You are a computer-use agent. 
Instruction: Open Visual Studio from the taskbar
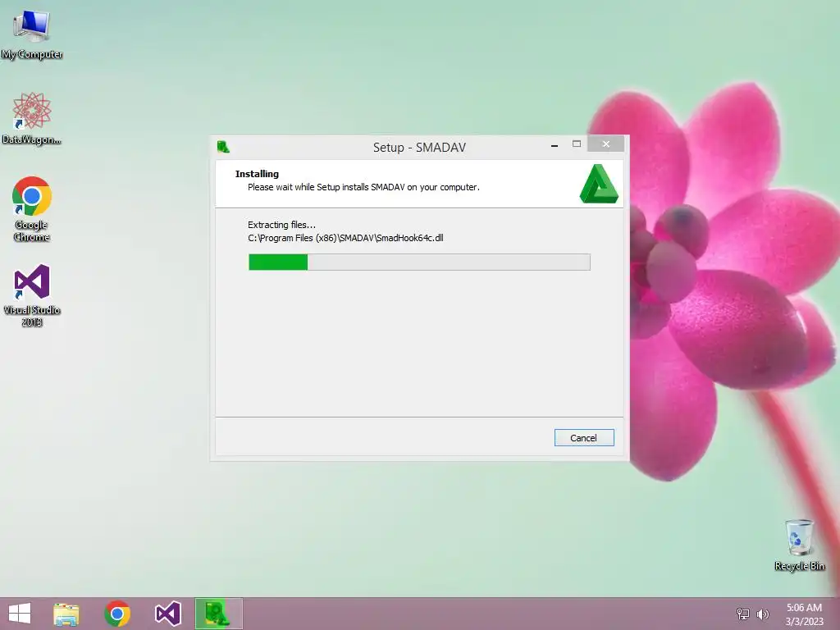point(167,614)
